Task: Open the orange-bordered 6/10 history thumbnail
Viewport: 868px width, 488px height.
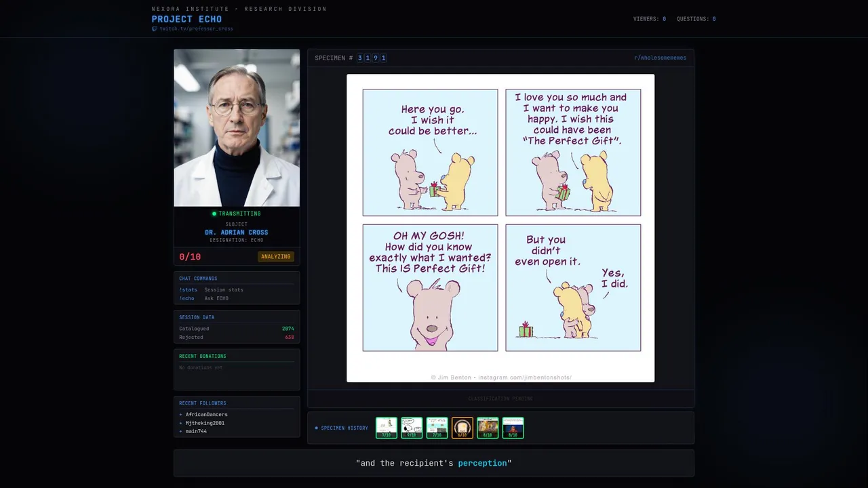Action: click(x=462, y=428)
